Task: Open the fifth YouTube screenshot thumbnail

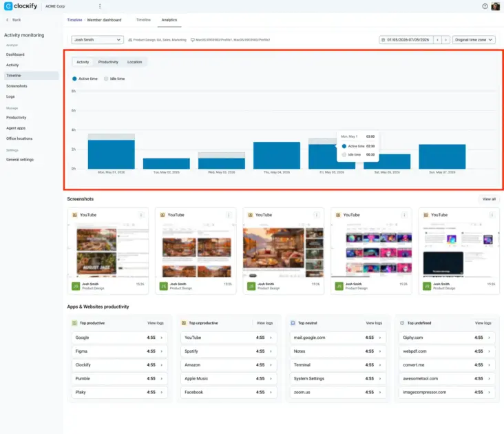Action: click(459, 250)
